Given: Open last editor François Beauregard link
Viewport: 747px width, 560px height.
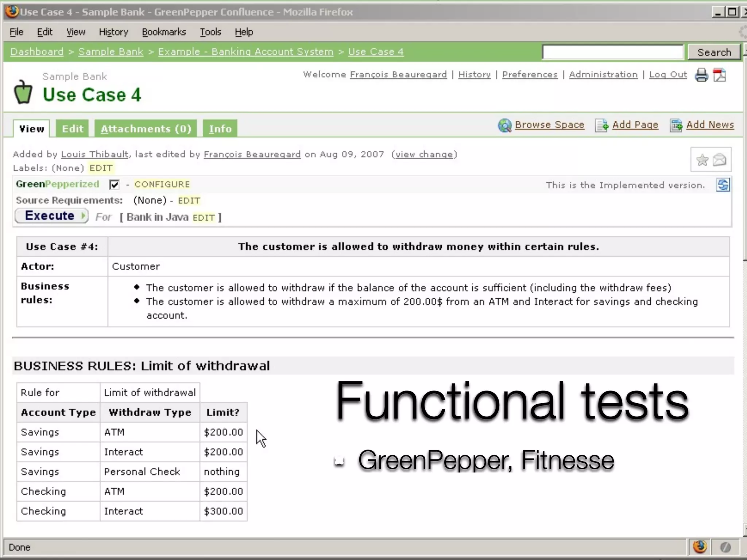Looking at the screenshot, I should point(252,154).
